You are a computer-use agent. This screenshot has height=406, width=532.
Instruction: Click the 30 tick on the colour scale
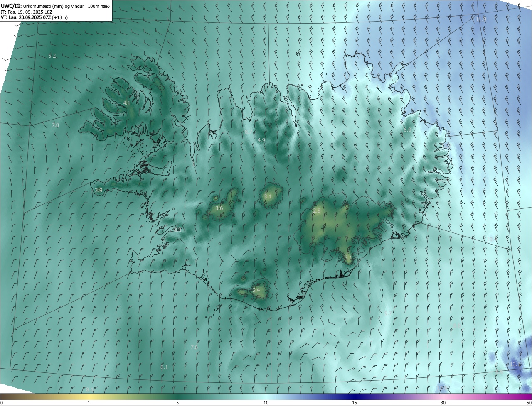point(443,403)
